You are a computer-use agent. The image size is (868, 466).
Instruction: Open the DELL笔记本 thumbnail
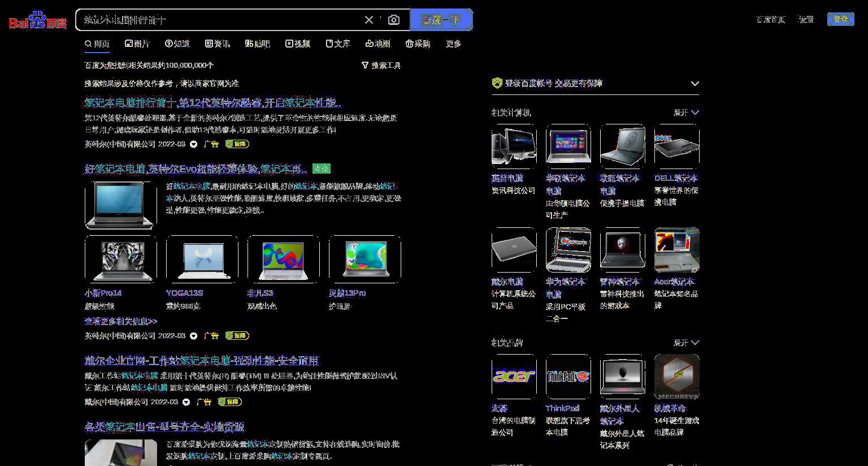[677, 146]
